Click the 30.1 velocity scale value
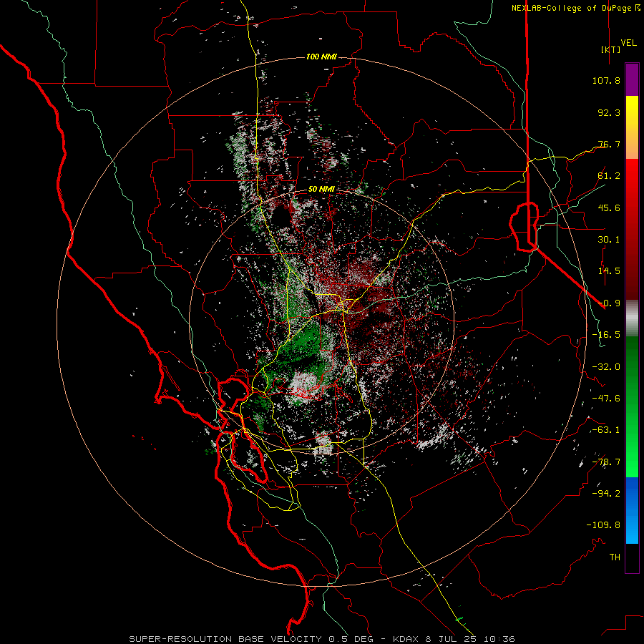644x644 pixels. (x=609, y=240)
